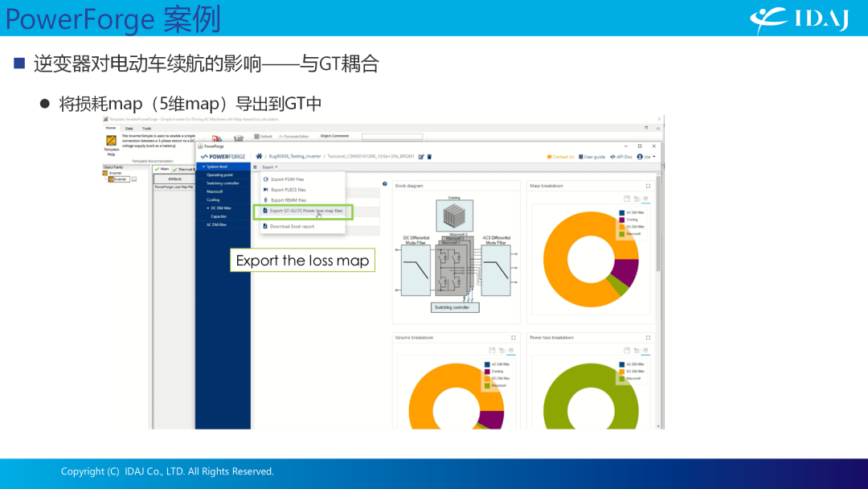Expand Mass breakdown panel to fullscreen
The image size is (868, 489).
649,186
